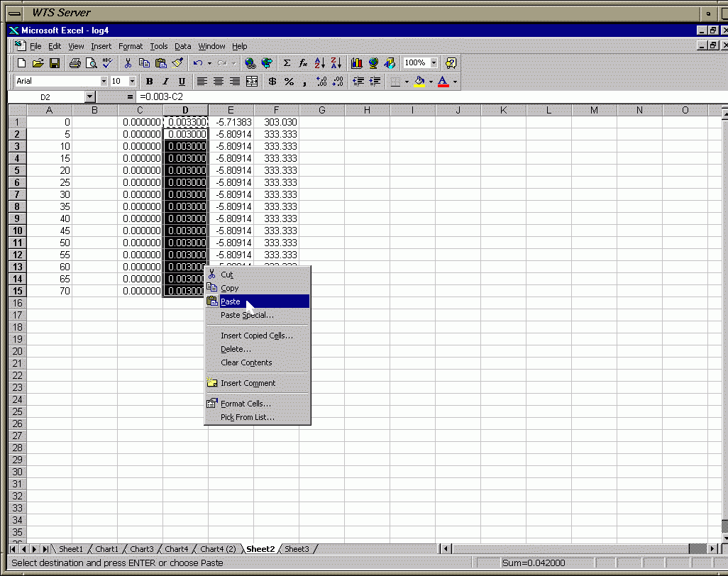Click the Merge and Center icon
Screen dimensions: 728x576
click(252, 82)
